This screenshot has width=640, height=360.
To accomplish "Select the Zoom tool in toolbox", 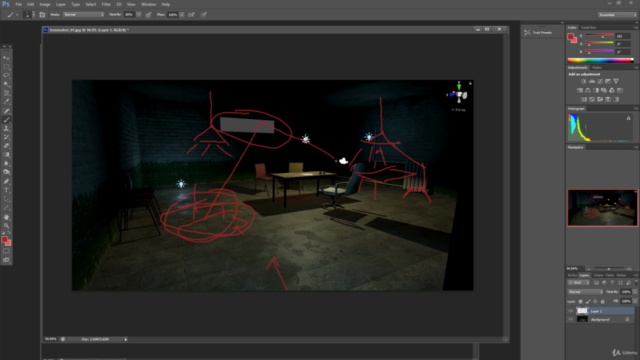I will (6, 225).
